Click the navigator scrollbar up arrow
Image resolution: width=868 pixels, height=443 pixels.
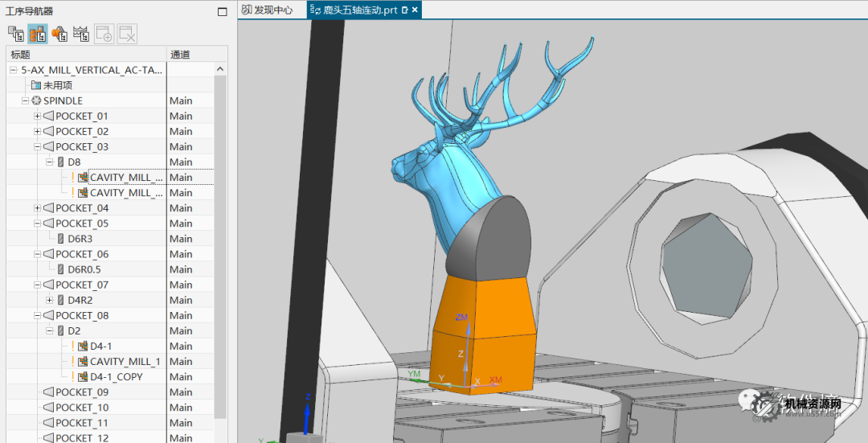(221, 70)
